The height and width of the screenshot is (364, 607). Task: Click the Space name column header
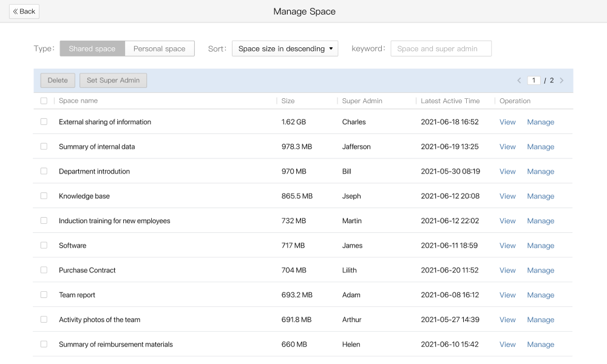point(78,101)
